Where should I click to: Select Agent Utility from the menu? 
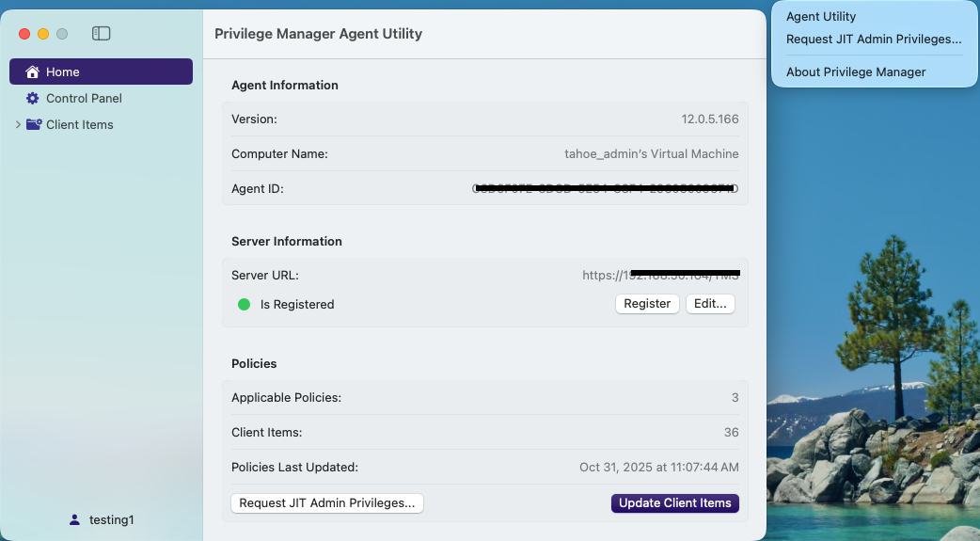(821, 17)
